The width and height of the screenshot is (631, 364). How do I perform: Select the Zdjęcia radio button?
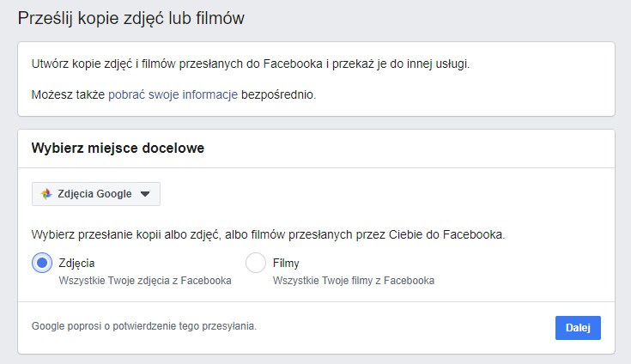(42, 263)
